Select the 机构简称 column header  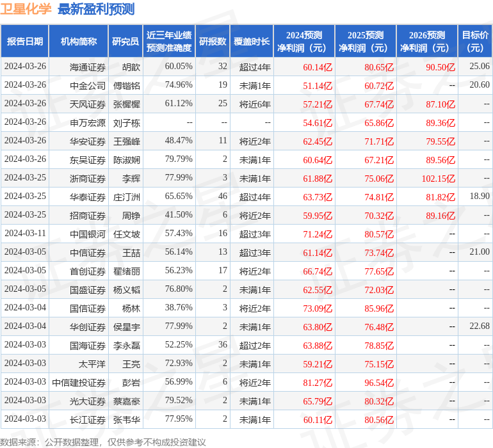pyautogui.click(x=79, y=41)
